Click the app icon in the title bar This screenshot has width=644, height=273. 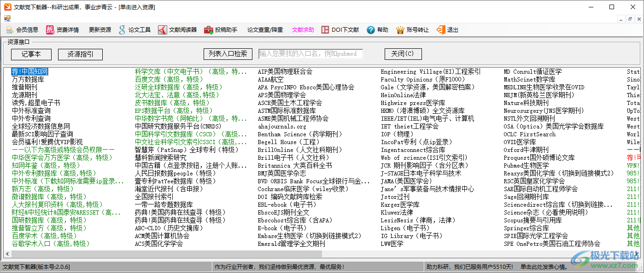(7, 7)
